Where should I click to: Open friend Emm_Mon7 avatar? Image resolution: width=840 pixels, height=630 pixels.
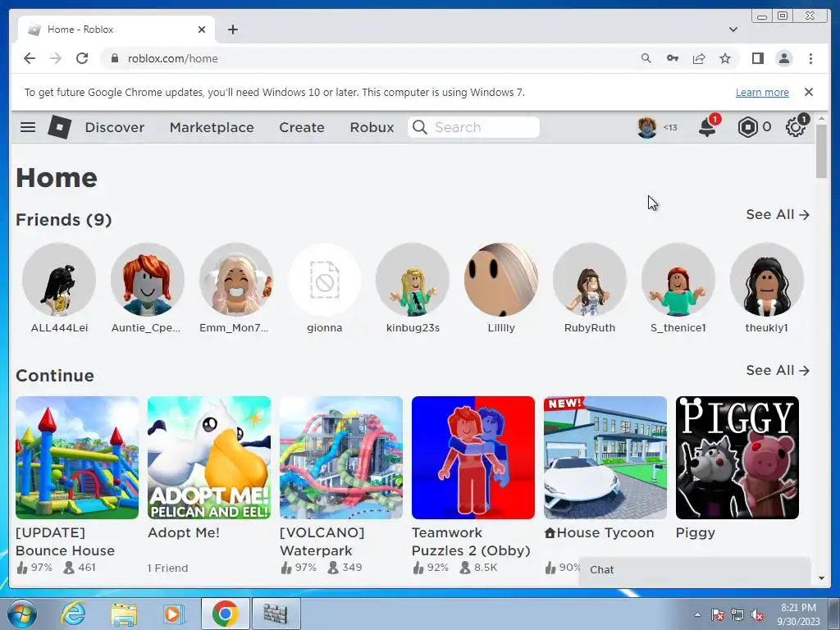coord(235,280)
